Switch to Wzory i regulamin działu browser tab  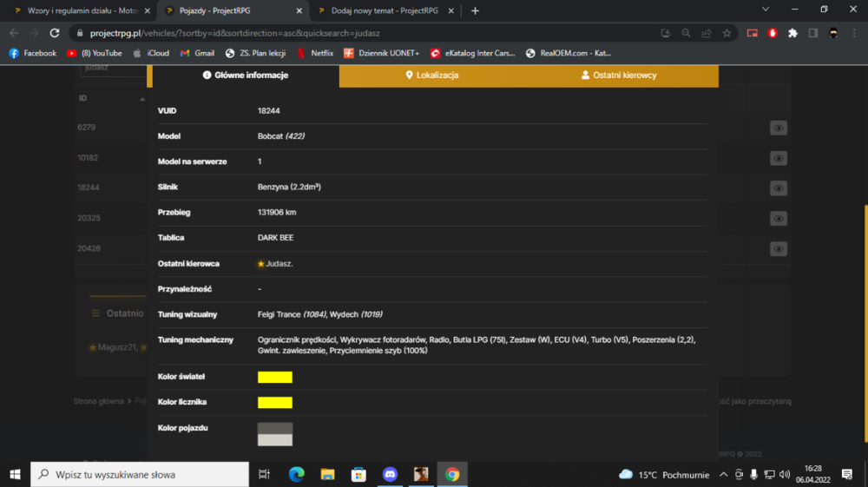click(82, 10)
